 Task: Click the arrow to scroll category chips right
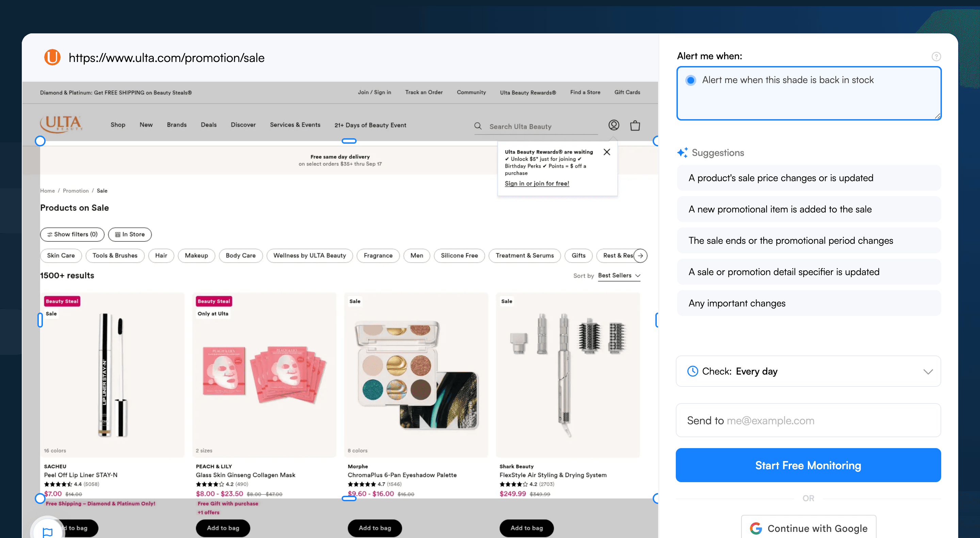click(x=641, y=255)
